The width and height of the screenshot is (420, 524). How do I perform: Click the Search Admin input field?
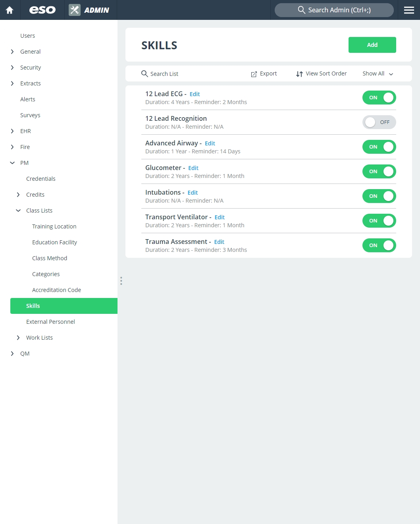[x=334, y=10]
